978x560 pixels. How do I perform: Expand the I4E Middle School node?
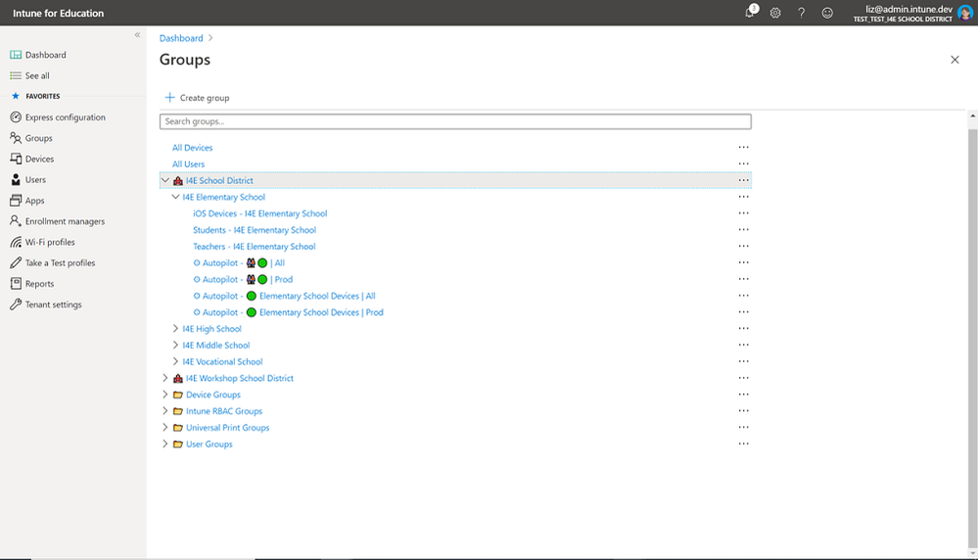tap(175, 345)
